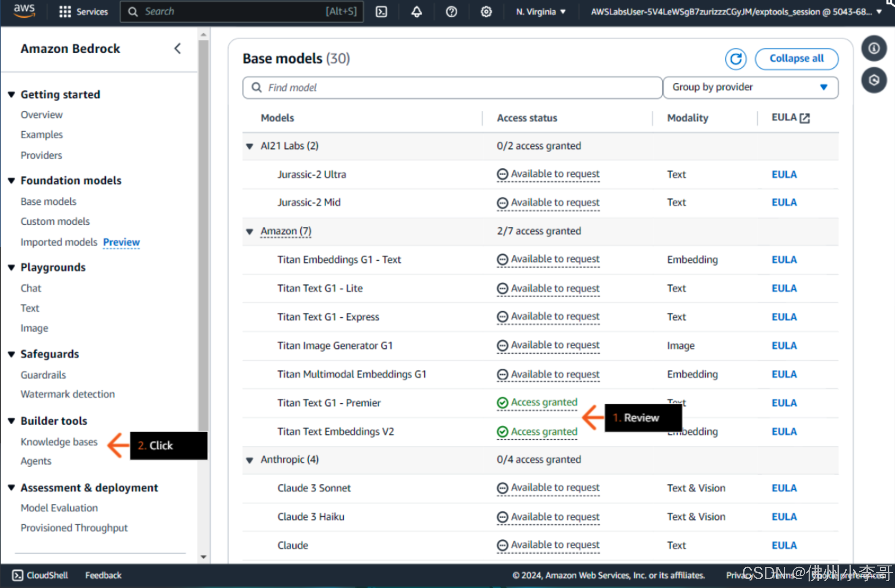Open the Group by provider dropdown
This screenshot has width=895, height=588.
[751, 87]
